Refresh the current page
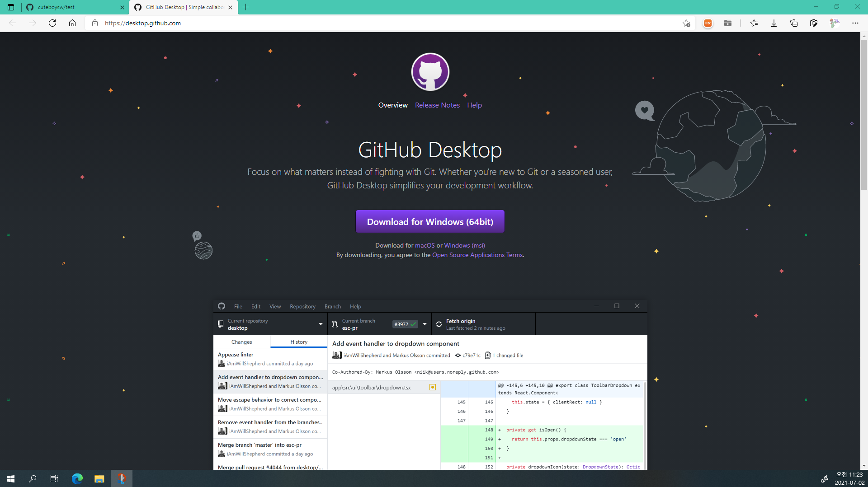The width and height of the screenshot is (868, 487). (52, 23)
